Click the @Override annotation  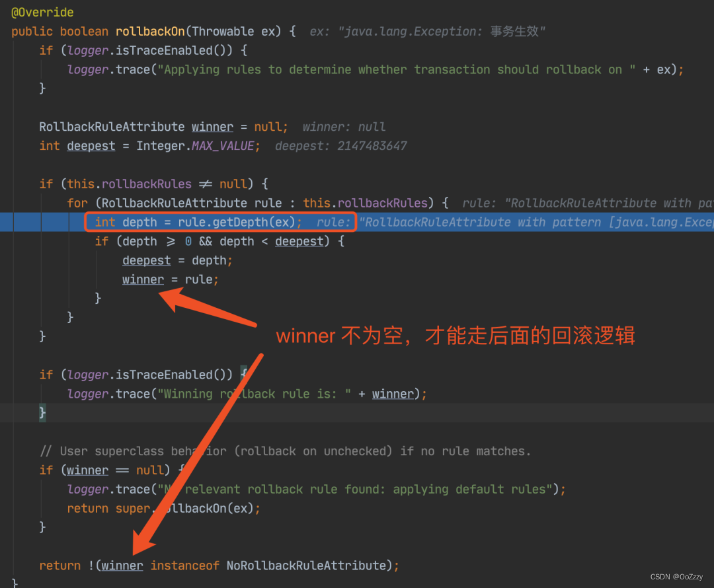(42, 13)
